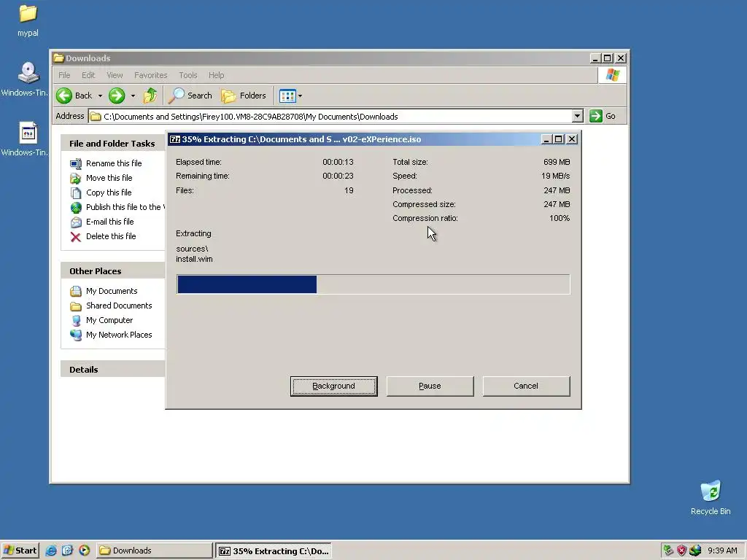The height and width of the screenshot is (560, 747).
Task: Open Back button history dropdown
Action: tap(100, 96)
